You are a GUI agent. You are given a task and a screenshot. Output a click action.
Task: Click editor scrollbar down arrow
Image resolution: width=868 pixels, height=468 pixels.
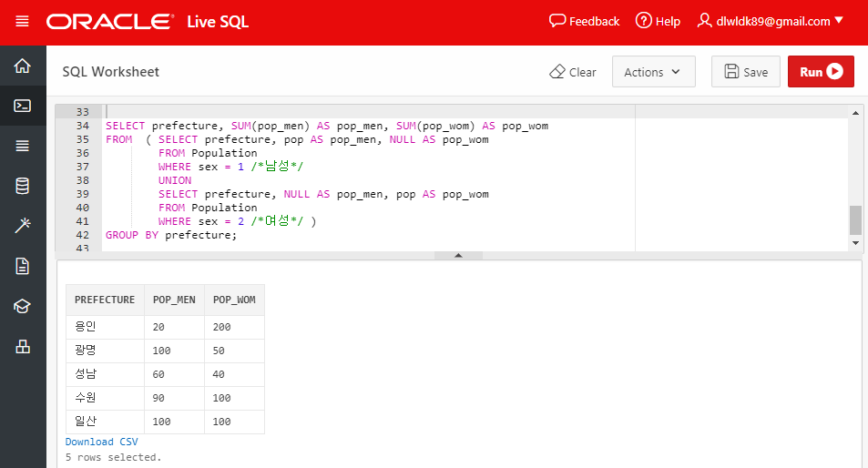point(855,243)
